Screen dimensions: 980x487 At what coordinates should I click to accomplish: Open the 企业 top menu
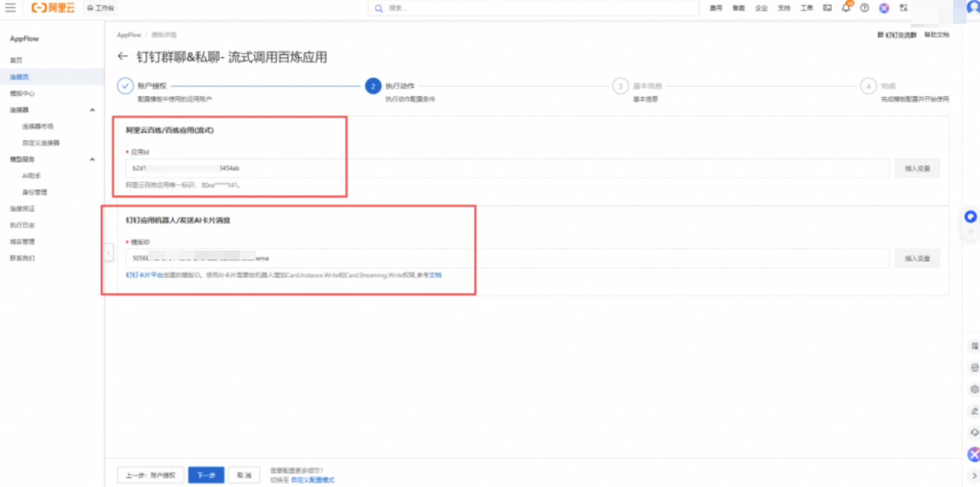[x=761, y=8]
